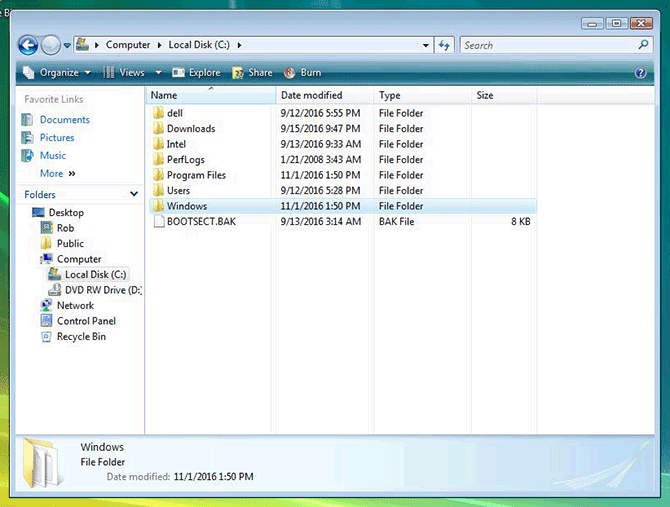Image resolution: width=670 pixels, height=507 pixels.
Task: Go back with the Back arrow button
Action: [x=28, y=45]
